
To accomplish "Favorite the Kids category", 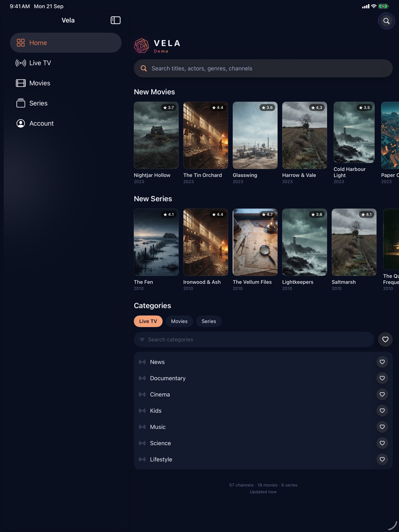I will click(382, 411).
